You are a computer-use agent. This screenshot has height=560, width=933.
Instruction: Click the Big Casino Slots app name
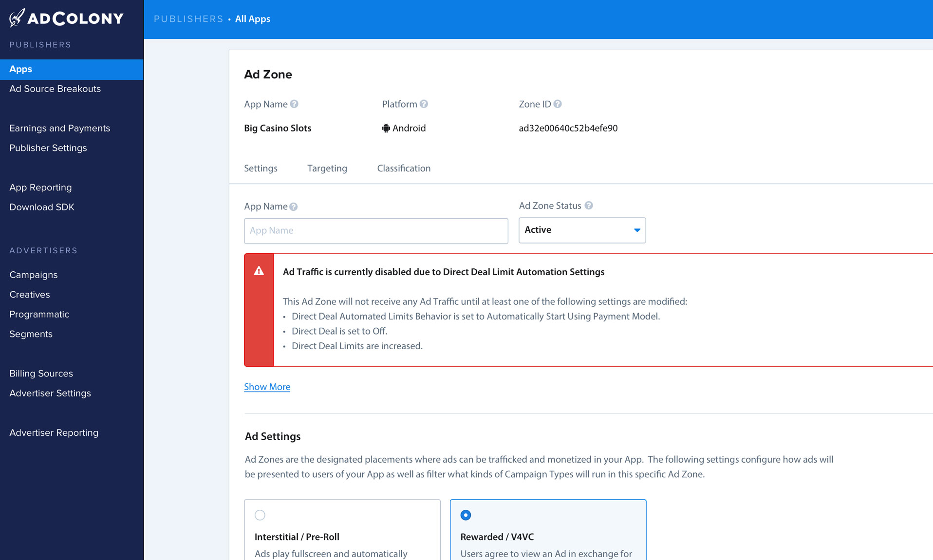click(x=278, y=128)
